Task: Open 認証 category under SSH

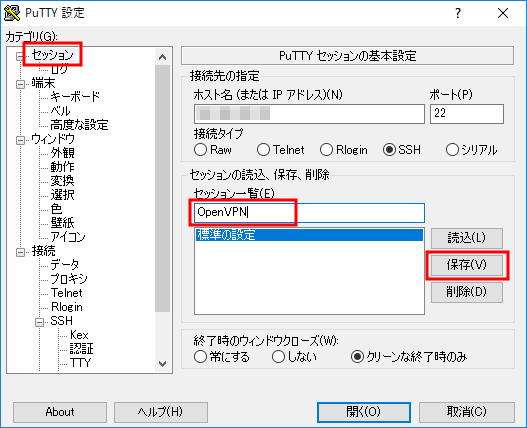Action: point(81,349)
